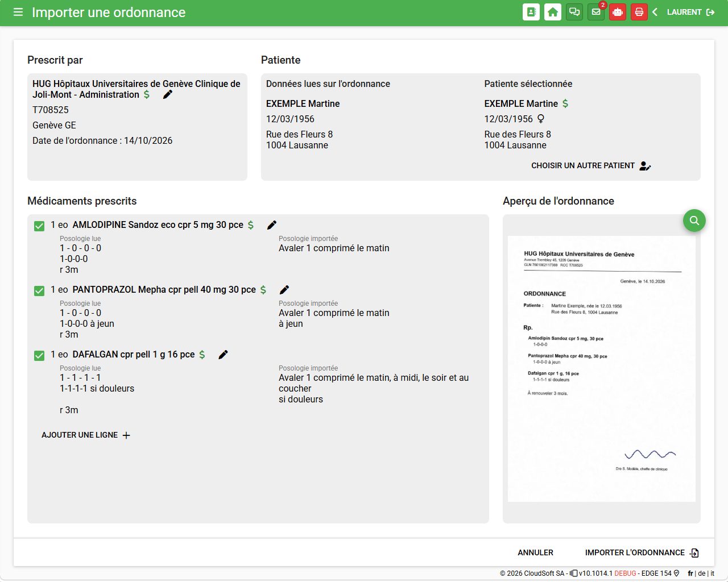The image size is (728, 582).
Task: Edit the DAFALGAN cpr pell line
Action: 223,355
